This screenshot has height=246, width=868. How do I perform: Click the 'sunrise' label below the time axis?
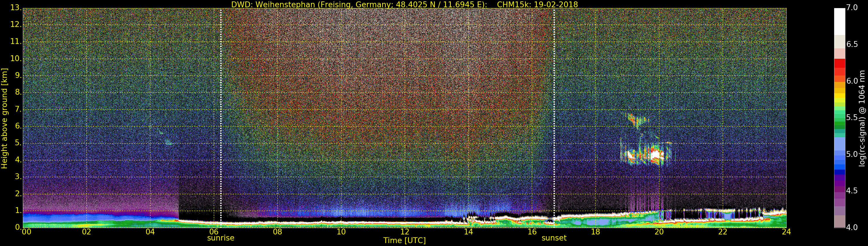[221, 238]
